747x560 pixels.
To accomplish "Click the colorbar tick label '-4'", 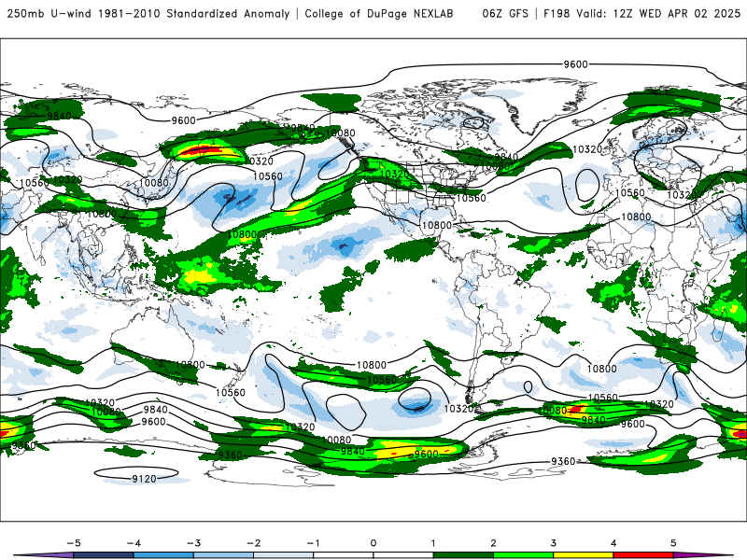I will point(134,543).
